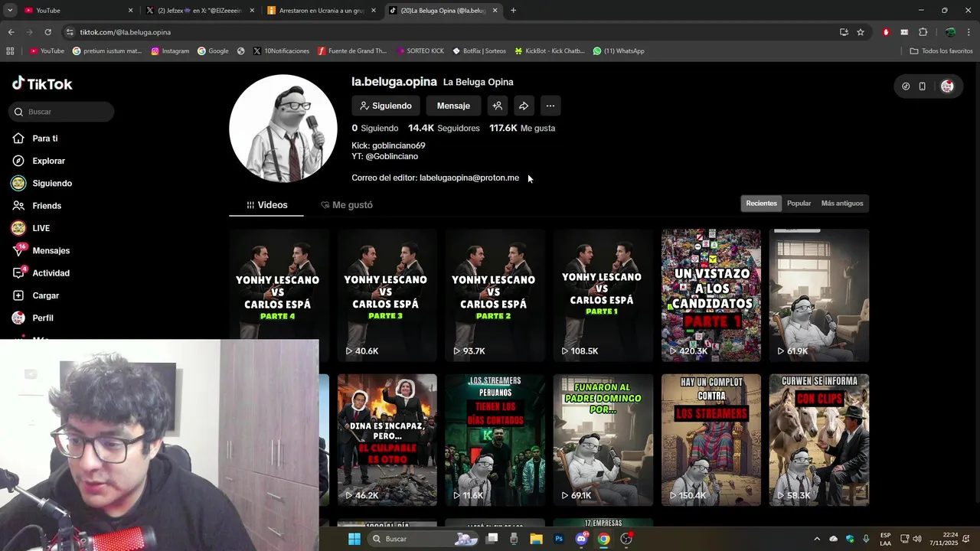
Task: Click the TikTok coins icon top right
Action: [906, 86]
